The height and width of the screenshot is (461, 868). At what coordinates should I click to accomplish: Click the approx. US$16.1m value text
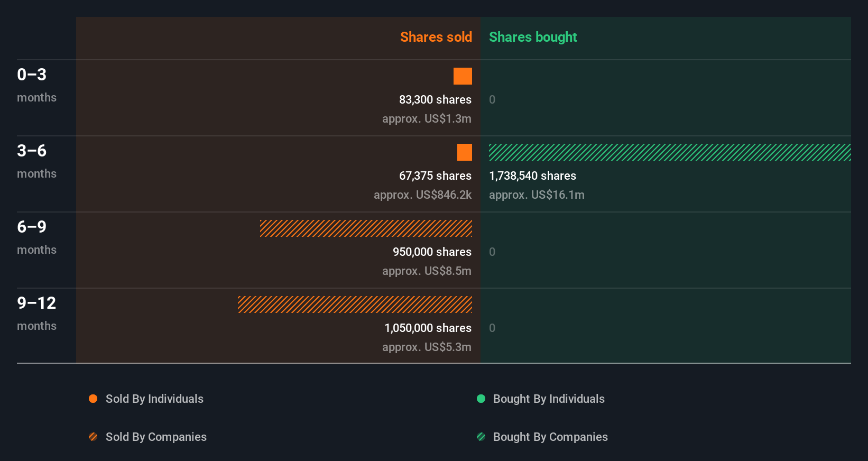coord(537,195)
